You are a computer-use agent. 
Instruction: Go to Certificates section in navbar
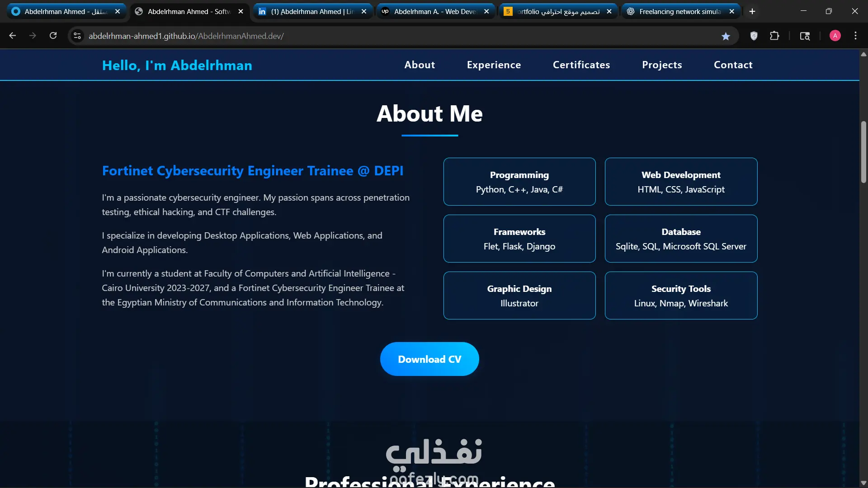click(x=581, y=65)
